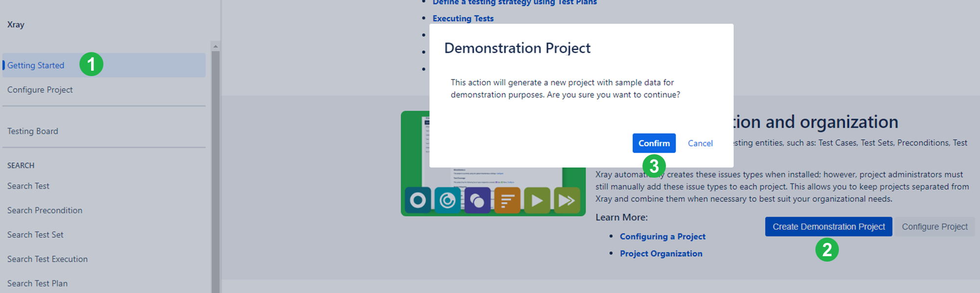This screenshot has width=980, height=293.
Task: Click the Demonstration Project dialog title
Action: tap(517, 48)
